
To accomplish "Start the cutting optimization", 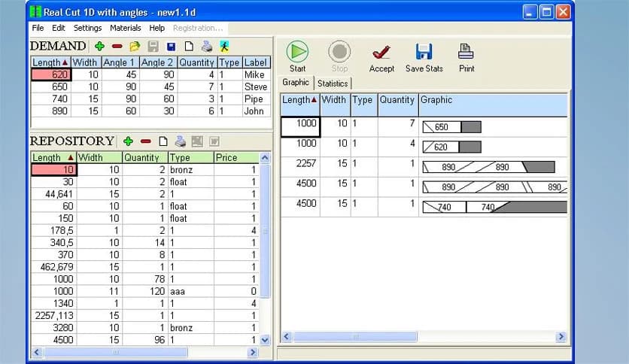I will pos(298,56).
